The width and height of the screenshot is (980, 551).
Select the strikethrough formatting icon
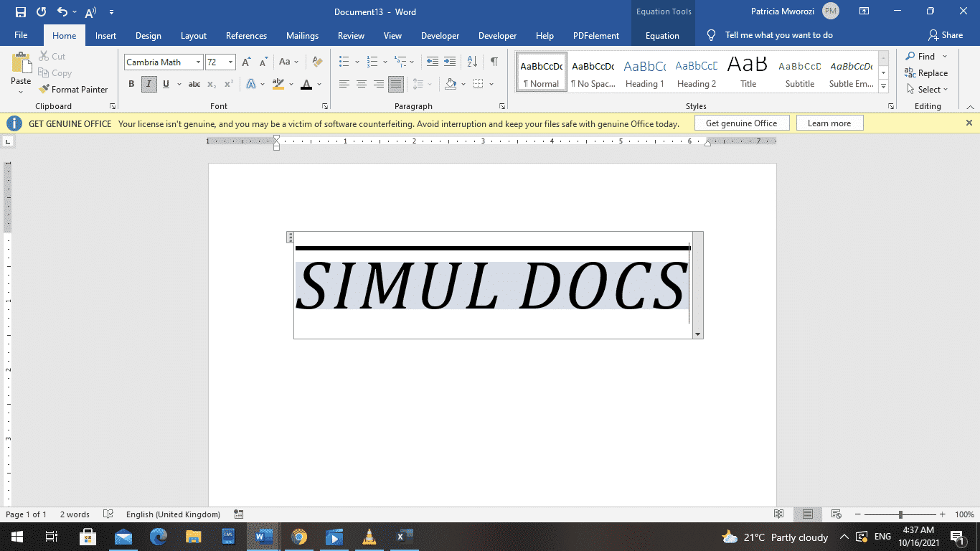click(193, 84)
